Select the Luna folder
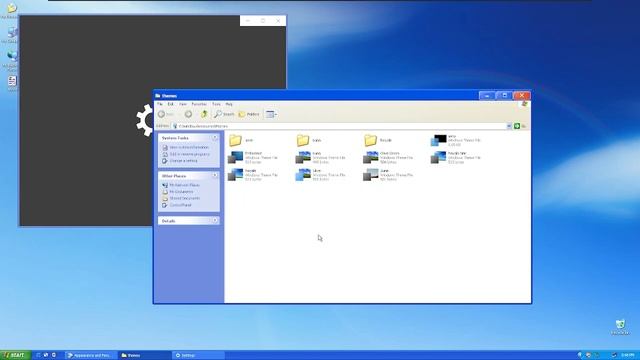The width and height of the screenshot is (640, 360). [309, 140]
